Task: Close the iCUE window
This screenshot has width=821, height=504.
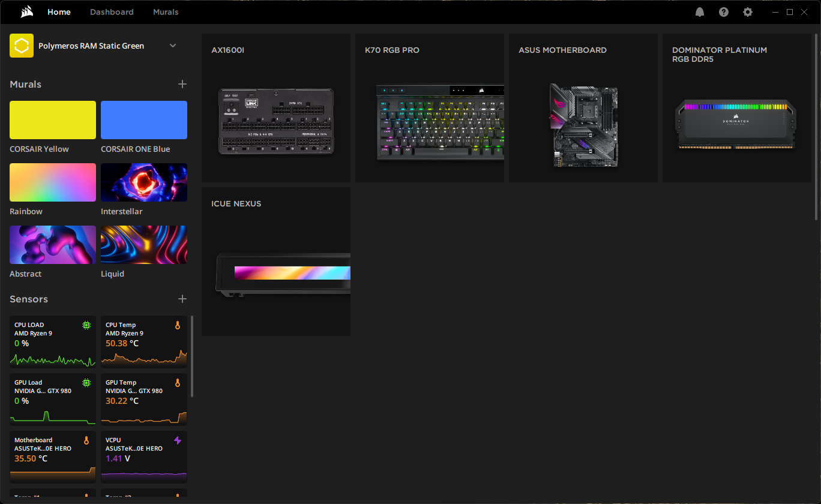Action: 804,12
